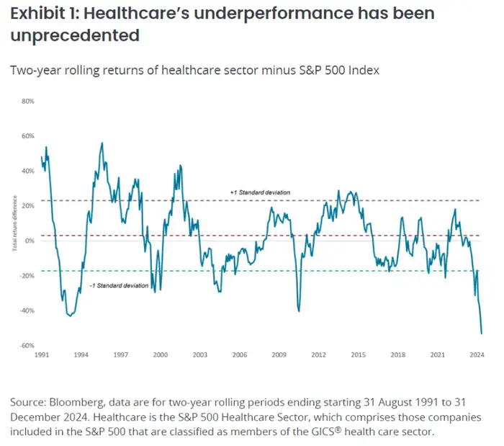Click the Exhibit 1 chart title
Viewport: 504px width, 446px height.
(222, 24)
